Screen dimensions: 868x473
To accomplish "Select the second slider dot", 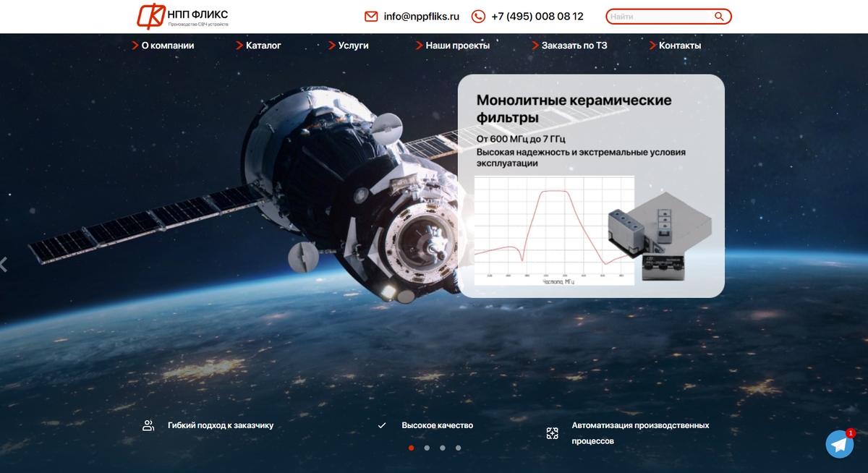I will coord(427,448).
